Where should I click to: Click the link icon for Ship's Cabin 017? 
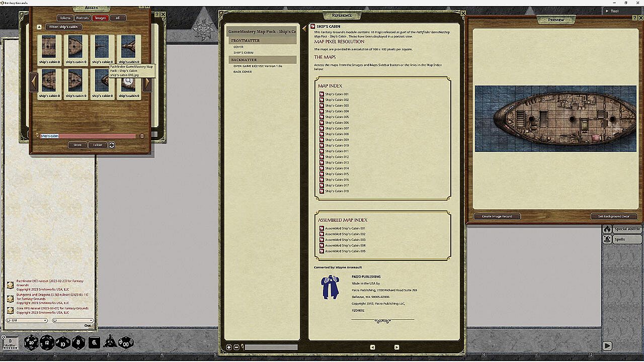click(322, 186)
